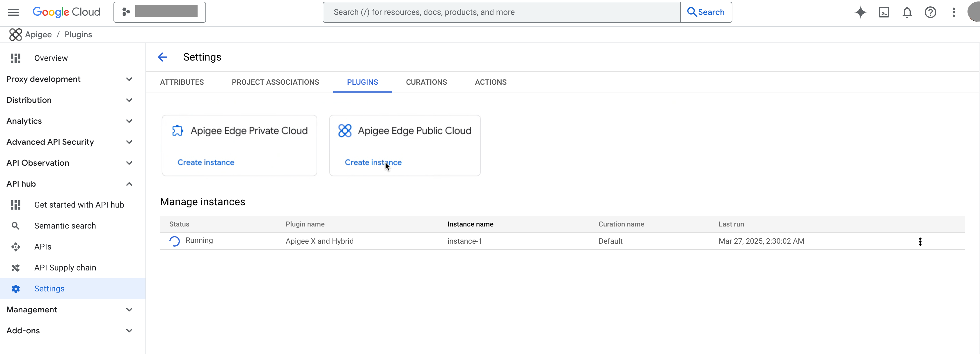Click the Running status spinner for instance-1
The image size is (980, 354).
(x=174, y=240)
